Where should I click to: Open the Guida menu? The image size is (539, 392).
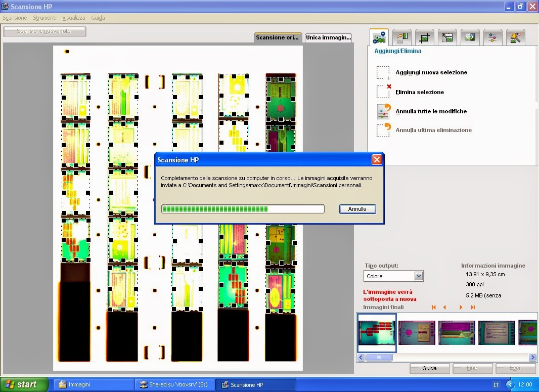coord(98,18)
